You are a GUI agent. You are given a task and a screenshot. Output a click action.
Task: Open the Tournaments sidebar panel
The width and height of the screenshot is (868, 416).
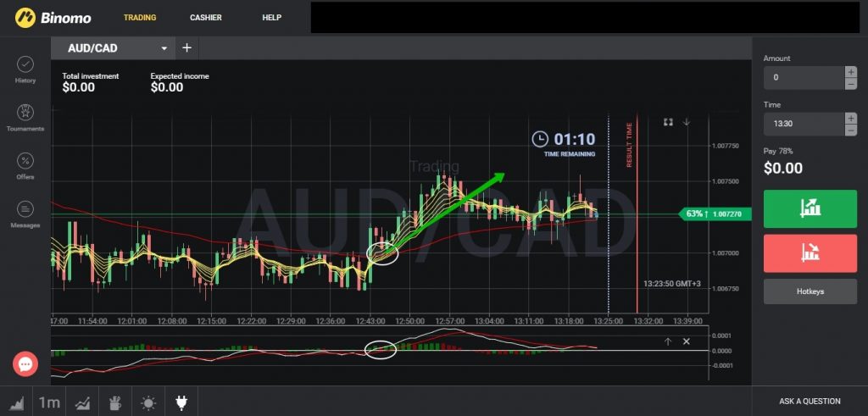click(x=25, y=118)
